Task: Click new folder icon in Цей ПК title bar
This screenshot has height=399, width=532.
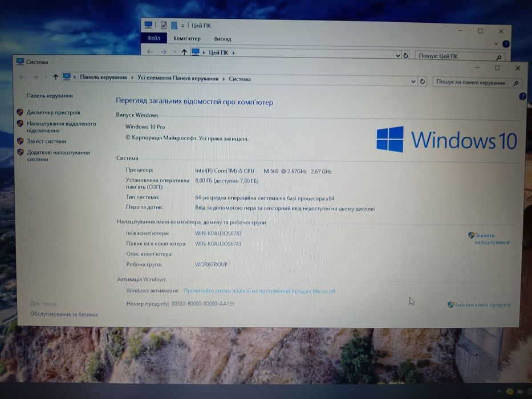Action: tap(174, 26)
